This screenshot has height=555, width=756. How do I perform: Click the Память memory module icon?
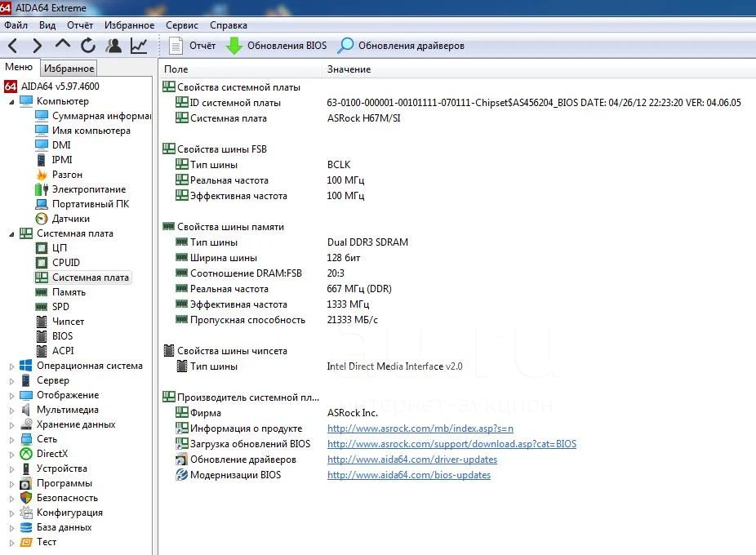[x=42, y=292]
